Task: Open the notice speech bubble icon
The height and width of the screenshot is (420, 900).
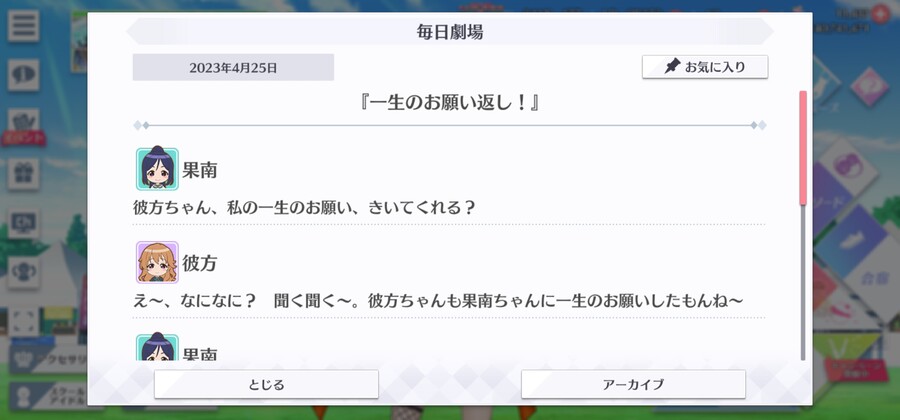Action: pos(24,75)
